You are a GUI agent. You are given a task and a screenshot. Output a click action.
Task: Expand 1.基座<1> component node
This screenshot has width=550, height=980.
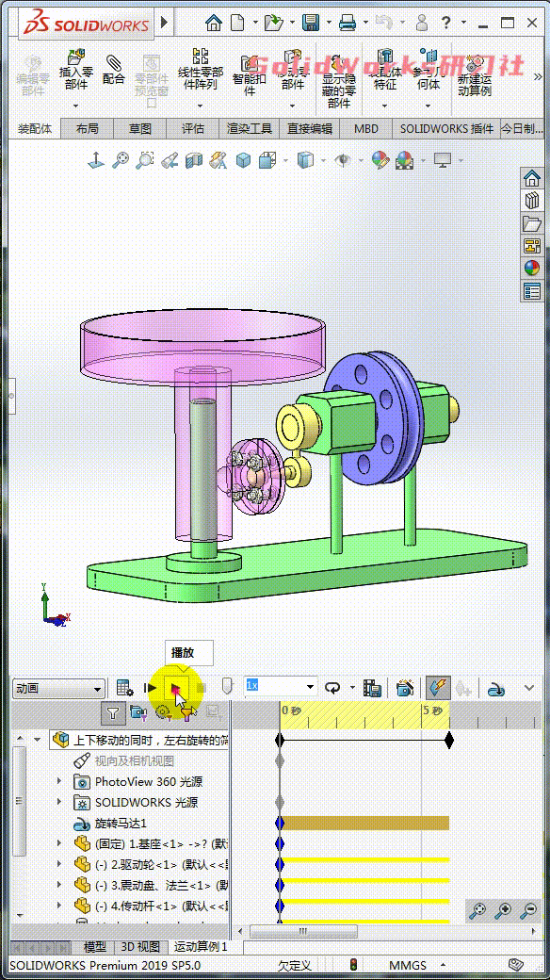(x=59, y=843)
